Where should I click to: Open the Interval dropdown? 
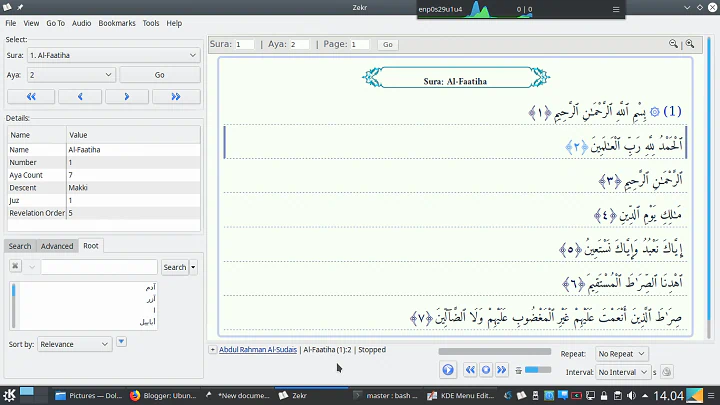tap(623, 372)
